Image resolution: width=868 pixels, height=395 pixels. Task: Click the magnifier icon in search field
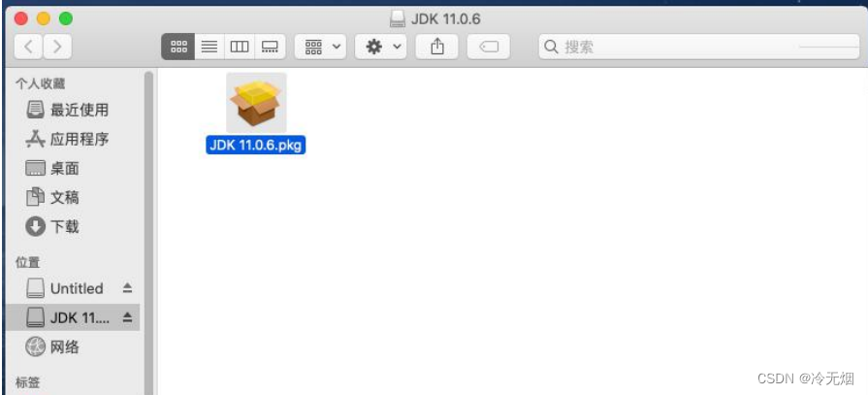point(551,48)
